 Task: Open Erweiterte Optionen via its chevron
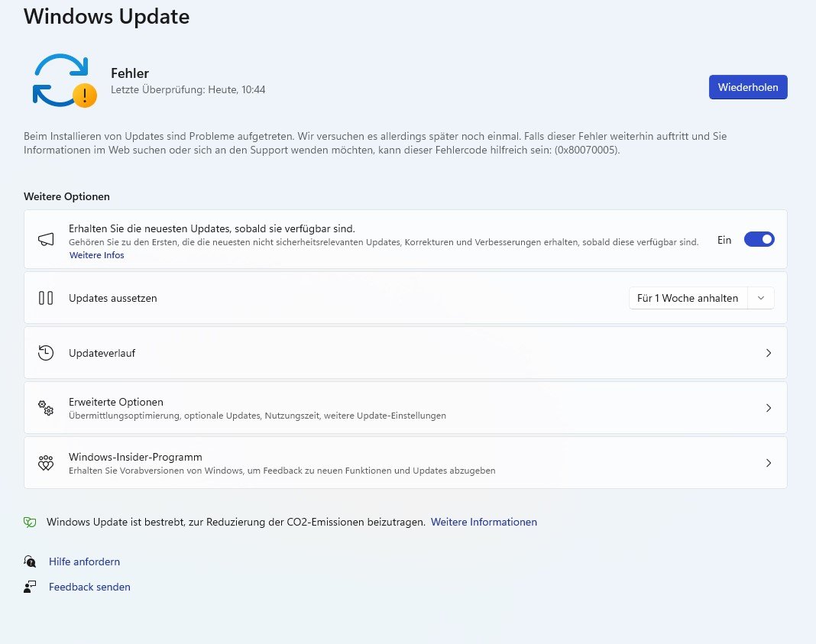click(769, 408)
